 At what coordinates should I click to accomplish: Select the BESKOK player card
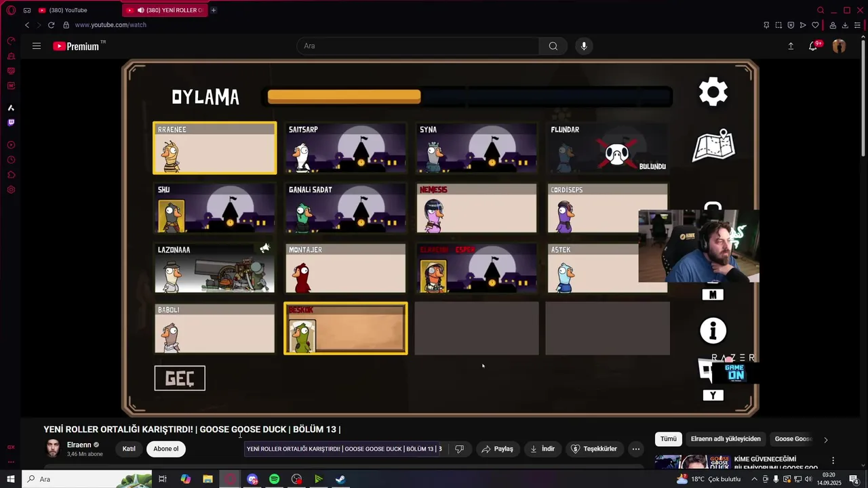click(x=346, y=328)
